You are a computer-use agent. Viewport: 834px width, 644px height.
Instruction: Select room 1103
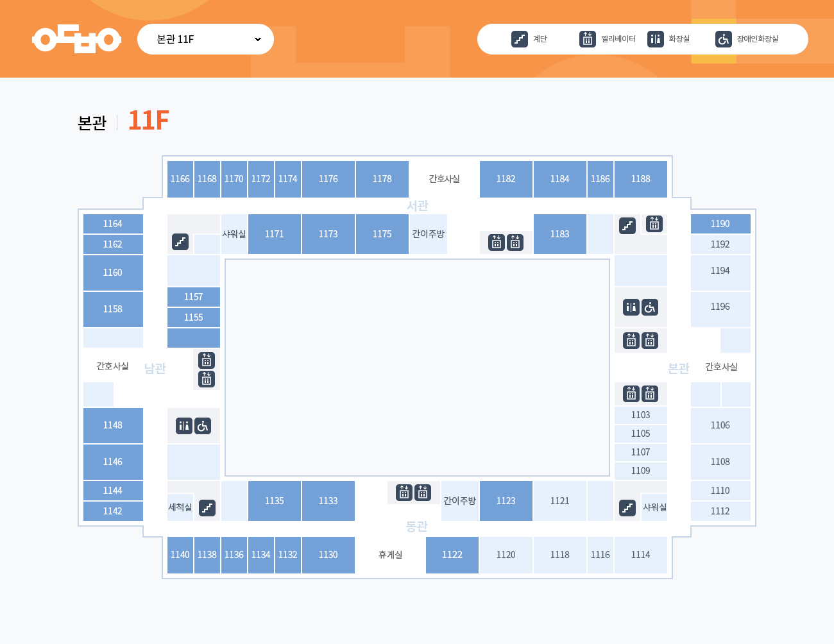coord(641,415)
